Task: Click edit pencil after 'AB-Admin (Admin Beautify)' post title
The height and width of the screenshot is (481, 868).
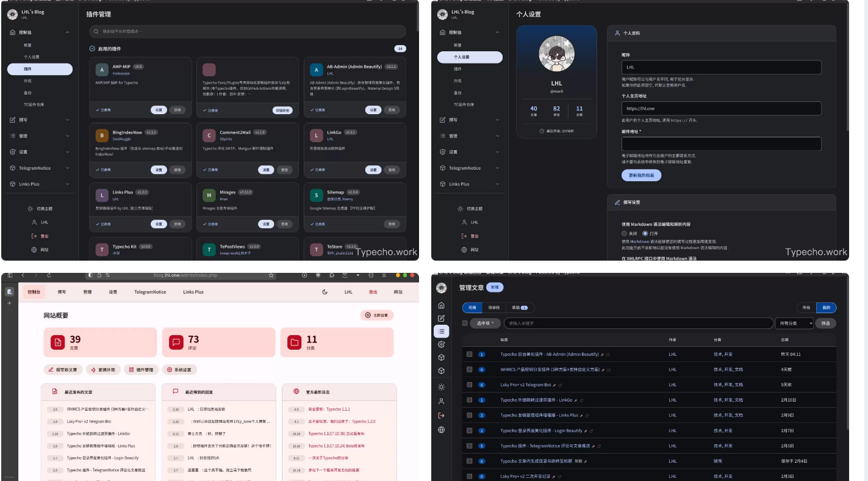Action: [x=602, y=354]
